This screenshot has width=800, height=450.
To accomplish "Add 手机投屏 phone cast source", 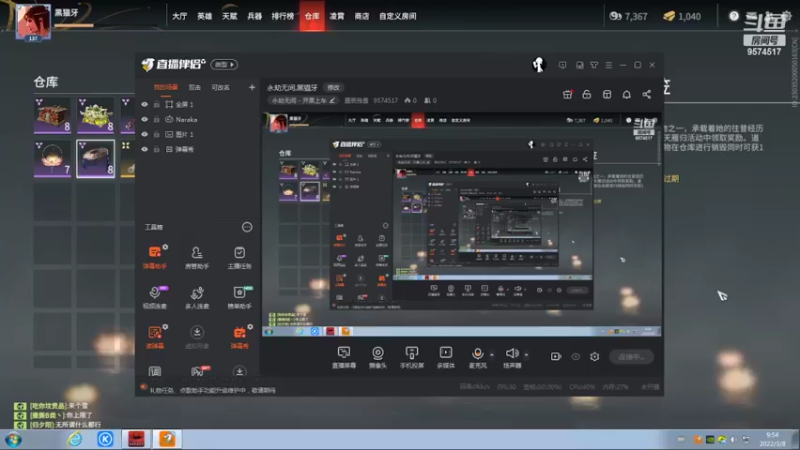I will pyautogui.click(x=411, y=357).
